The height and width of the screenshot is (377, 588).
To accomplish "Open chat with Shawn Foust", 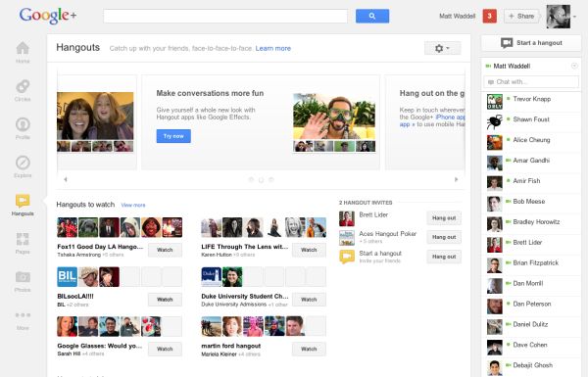I will click(x=532, y=122).
